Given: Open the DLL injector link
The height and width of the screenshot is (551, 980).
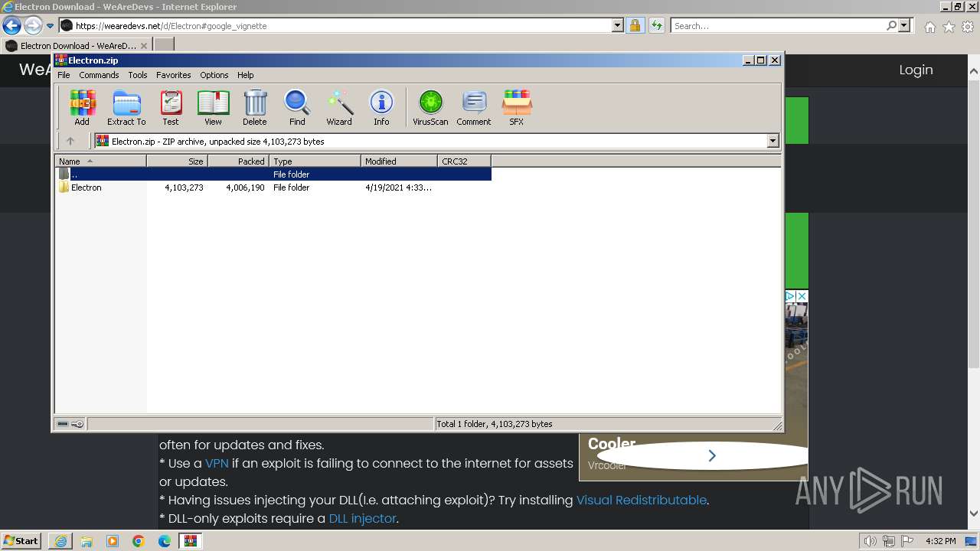Looking at the screenshot, I should coord(362,518).
